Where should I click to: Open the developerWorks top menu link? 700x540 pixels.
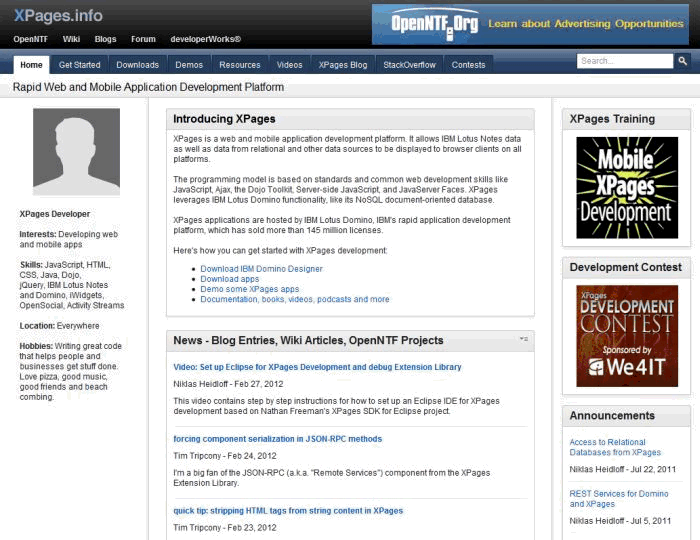205,39
